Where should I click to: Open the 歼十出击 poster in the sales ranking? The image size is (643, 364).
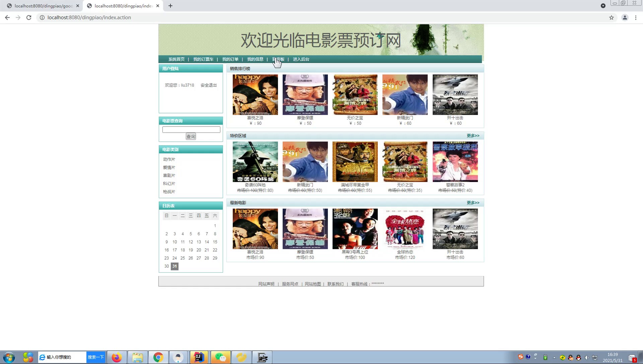pyautogui.click(x=455, y=95)
